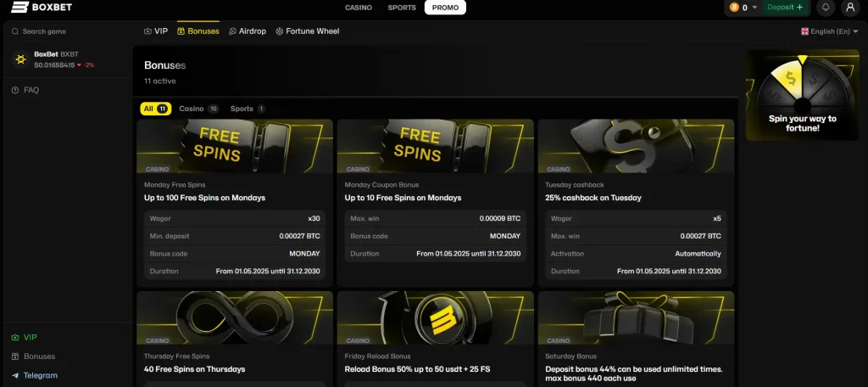Filter bonuses by Sports
The height and width of the screenshot is (387, 868).
pos(248,109)
